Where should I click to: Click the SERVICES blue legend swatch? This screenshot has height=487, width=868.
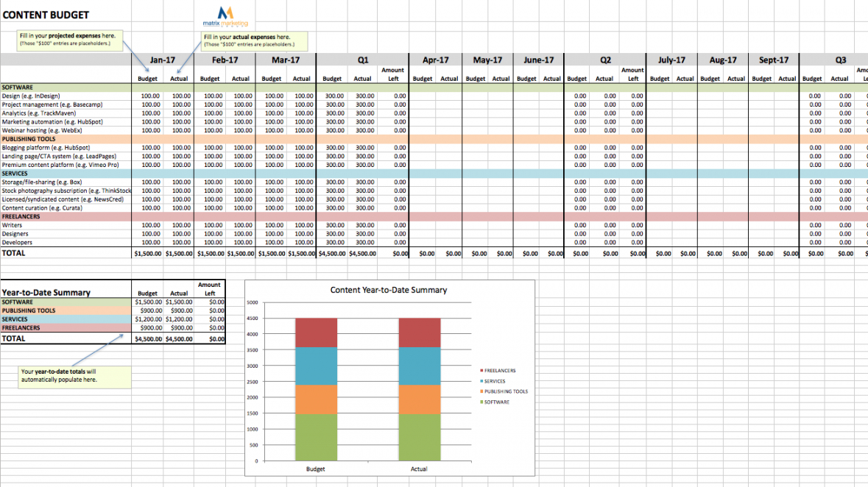point(481,381)
